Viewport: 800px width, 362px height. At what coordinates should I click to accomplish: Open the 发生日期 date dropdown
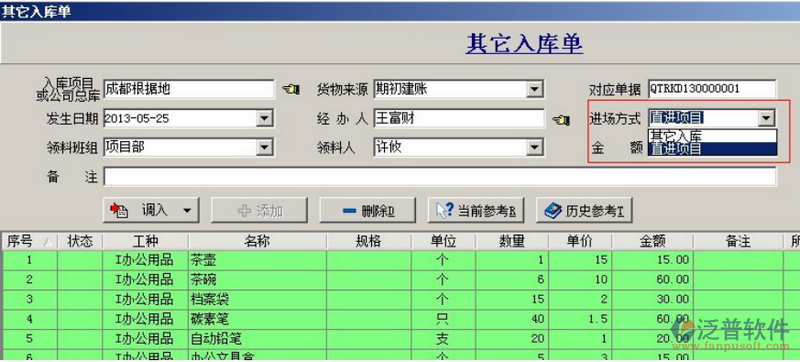[x=264, y=119]
